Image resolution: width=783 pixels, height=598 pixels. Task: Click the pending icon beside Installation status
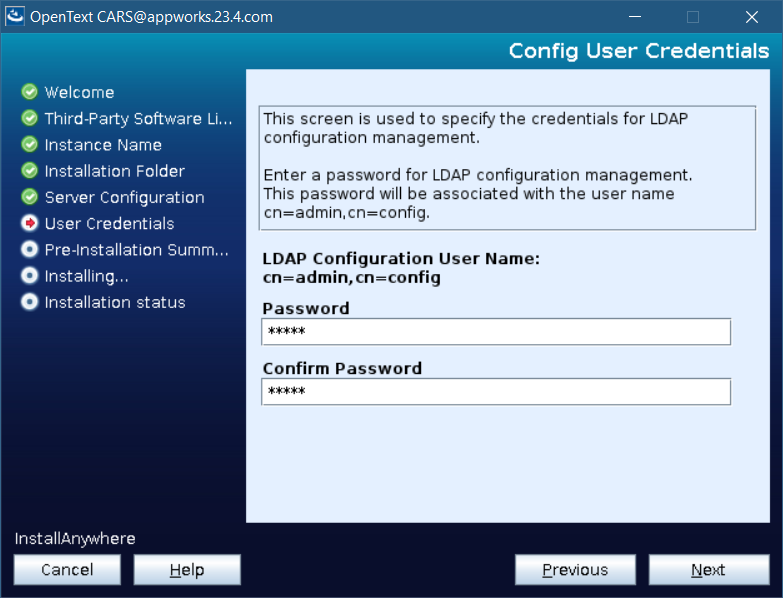pos(29,302)
